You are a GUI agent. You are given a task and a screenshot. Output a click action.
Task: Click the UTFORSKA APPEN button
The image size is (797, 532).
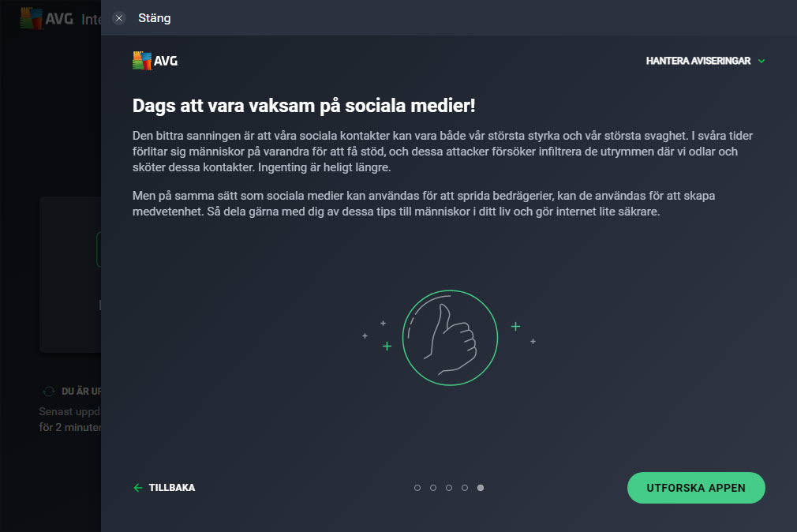[696, 488]
